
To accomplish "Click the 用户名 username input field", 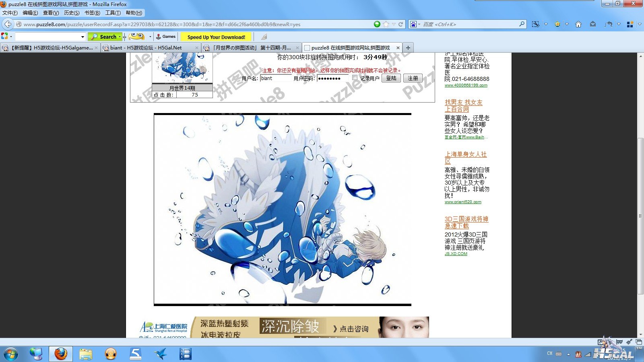I will tap(275, 78).
